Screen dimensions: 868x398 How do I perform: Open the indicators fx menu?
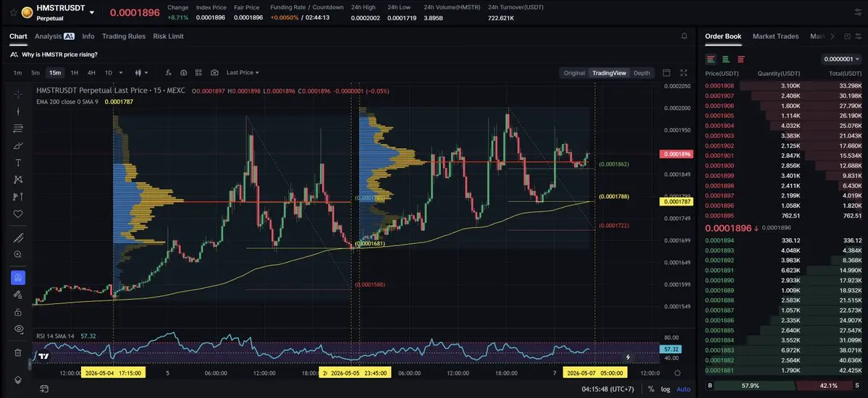click(168, 72)
